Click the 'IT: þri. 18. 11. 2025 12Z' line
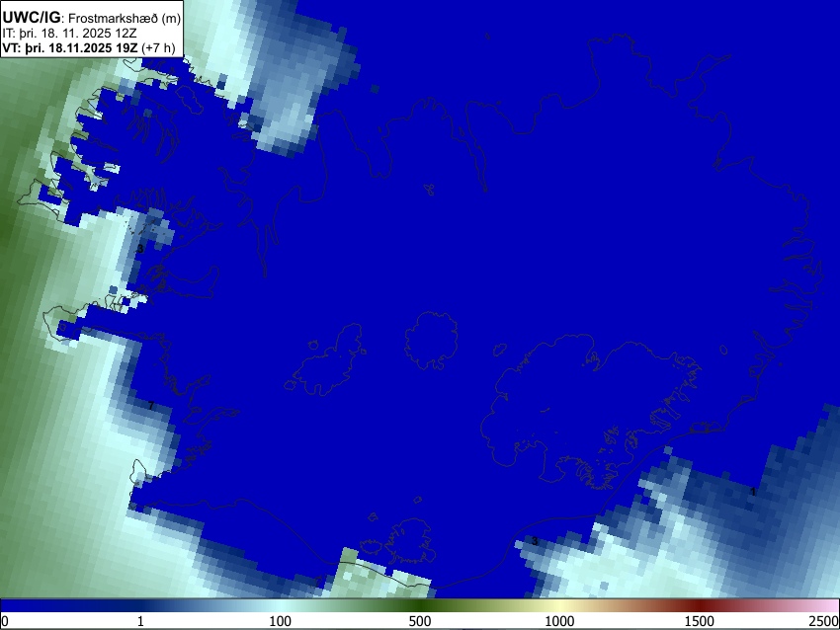 tap(69, 34)
